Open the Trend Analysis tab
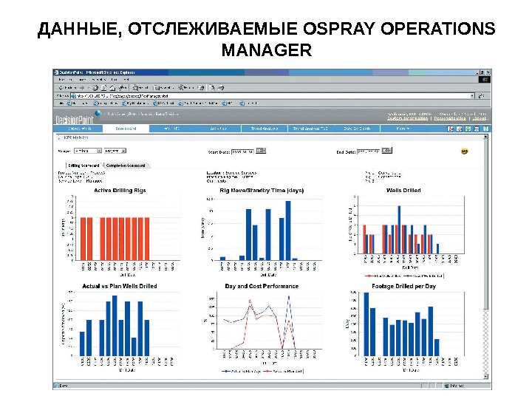Viewport: 532px width, 399px height. click(x=265, y=129)
